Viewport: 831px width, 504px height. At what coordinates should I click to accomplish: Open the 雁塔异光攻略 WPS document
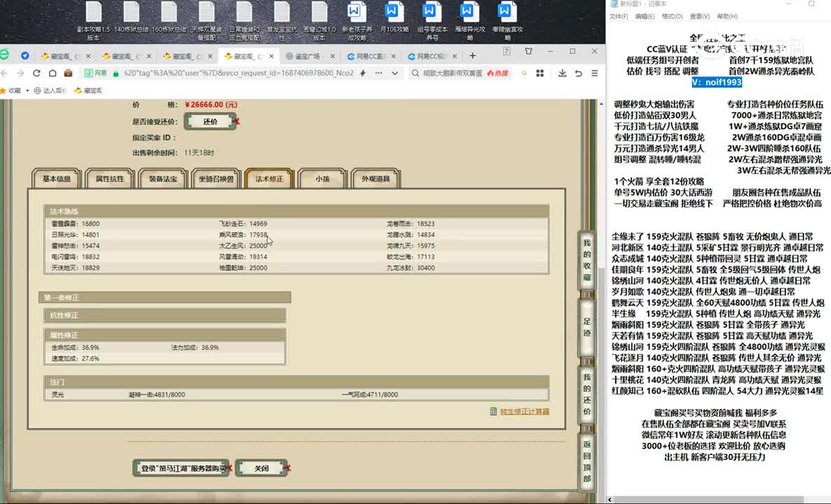coord(470,20)
